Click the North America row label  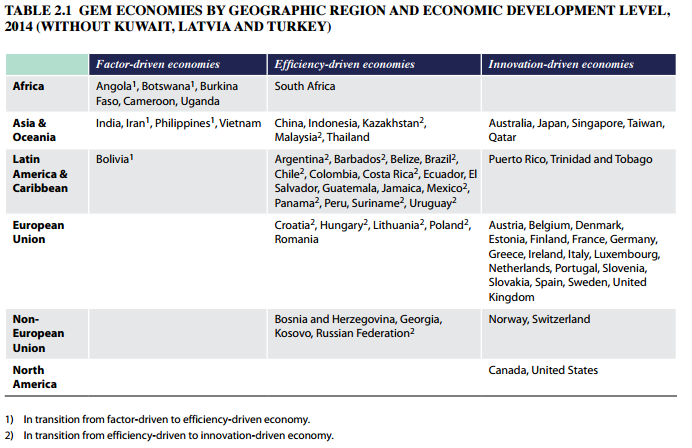coord(34,377)
